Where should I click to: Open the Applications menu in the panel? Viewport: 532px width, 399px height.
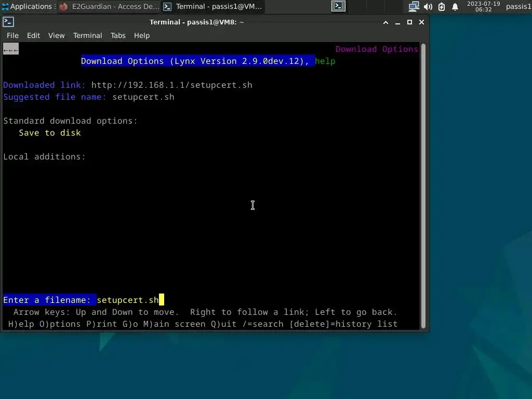click(x=28, y=6)
